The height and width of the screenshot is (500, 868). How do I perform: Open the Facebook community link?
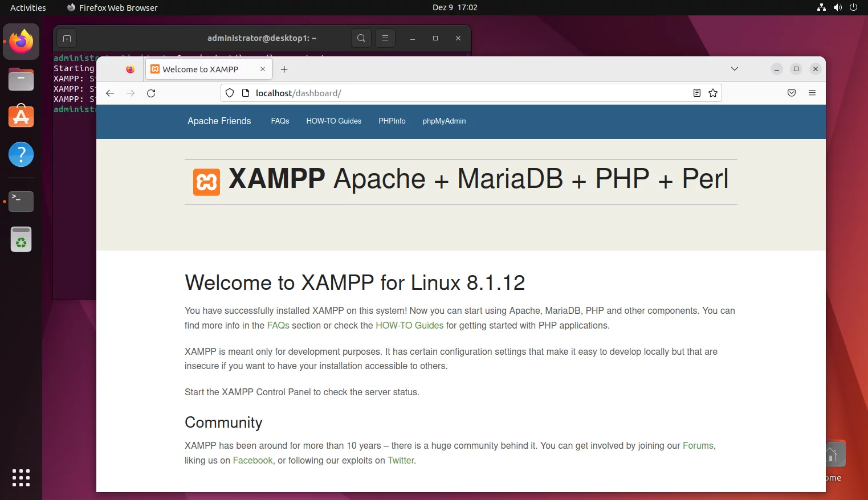point(252,460)
